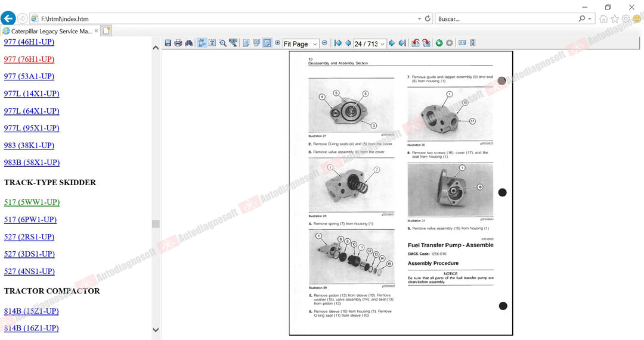Refresh the page
This screenshot has height=340, width=644.
428,18
